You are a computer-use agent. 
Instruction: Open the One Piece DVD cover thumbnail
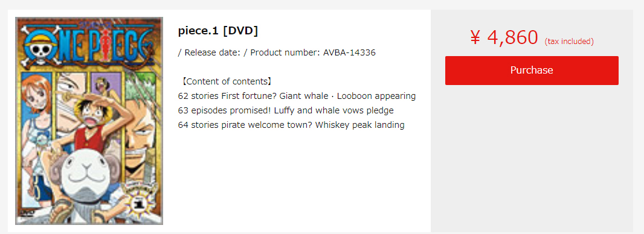tap(89, 121)
